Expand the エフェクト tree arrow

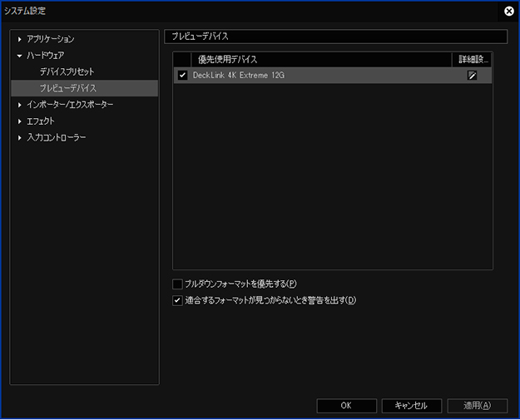click(20, 121)
